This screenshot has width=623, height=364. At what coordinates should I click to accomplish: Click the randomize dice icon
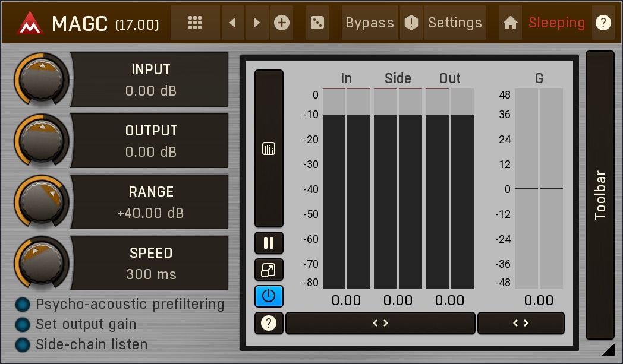coord(317,23)
